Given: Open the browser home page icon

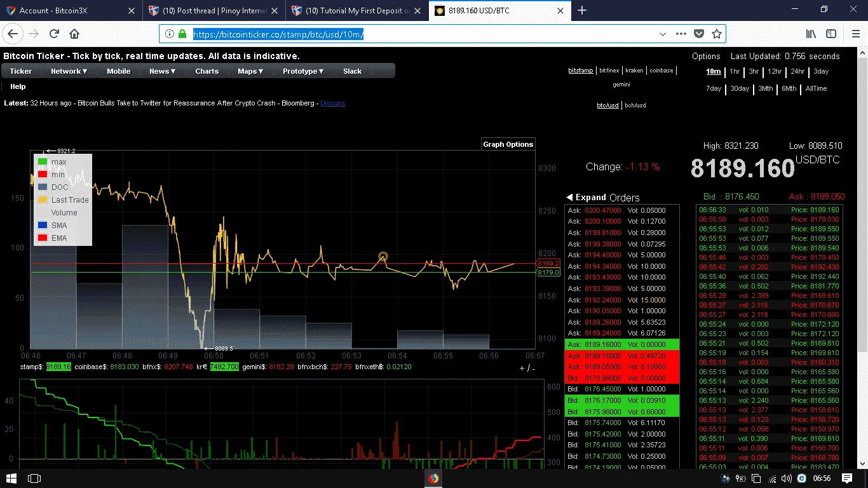Looking at the screenshot, I should [x=74, y=34].
